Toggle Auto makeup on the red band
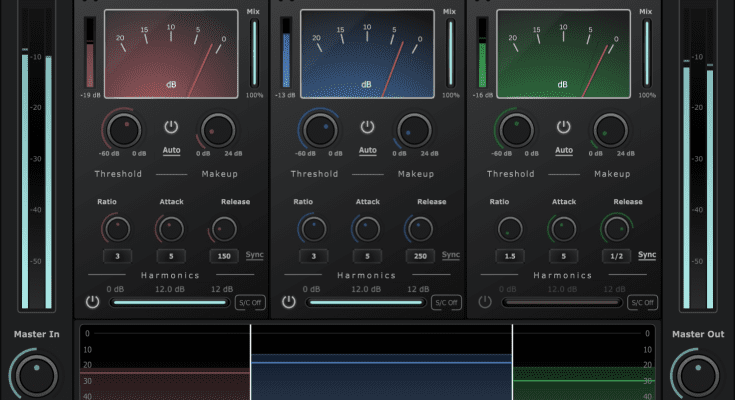The height and width of the screenshot is (400, 735). click(171, 151)
